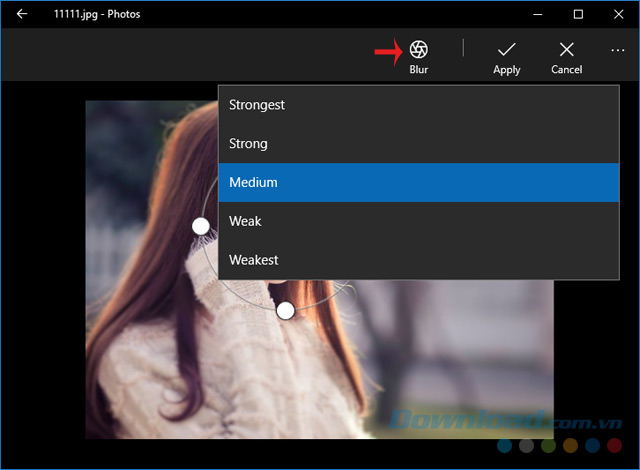
Task: Click the bottom focus circle handle
Action: (x=285, y=311)
